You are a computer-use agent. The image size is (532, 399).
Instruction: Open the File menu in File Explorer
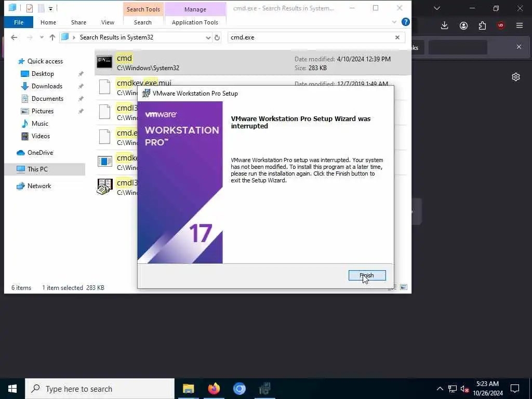[x=19, y=22]
